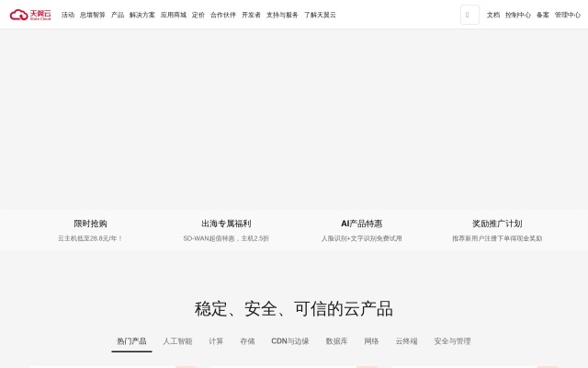Image resolution: width=588 pixels, height=368 pixels.
Task: Open the 息壤智算 navigation item
Action: pos(93,15)
